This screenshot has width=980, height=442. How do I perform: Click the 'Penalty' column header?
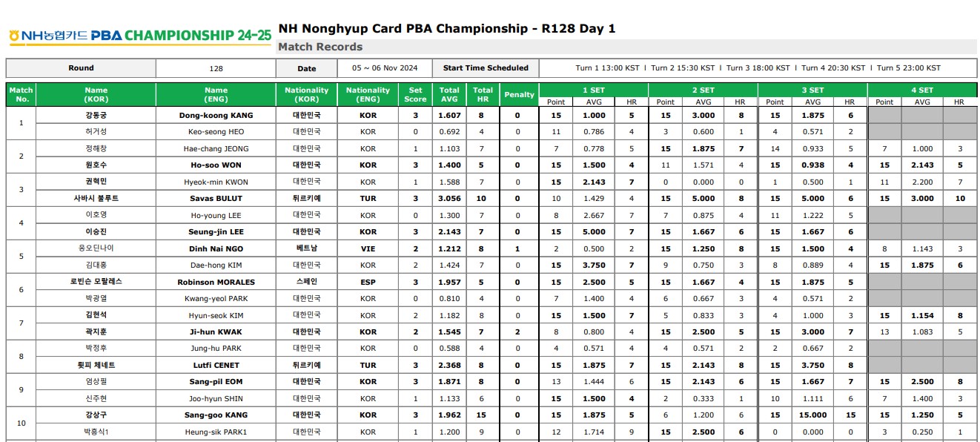(x=519, y=94)
